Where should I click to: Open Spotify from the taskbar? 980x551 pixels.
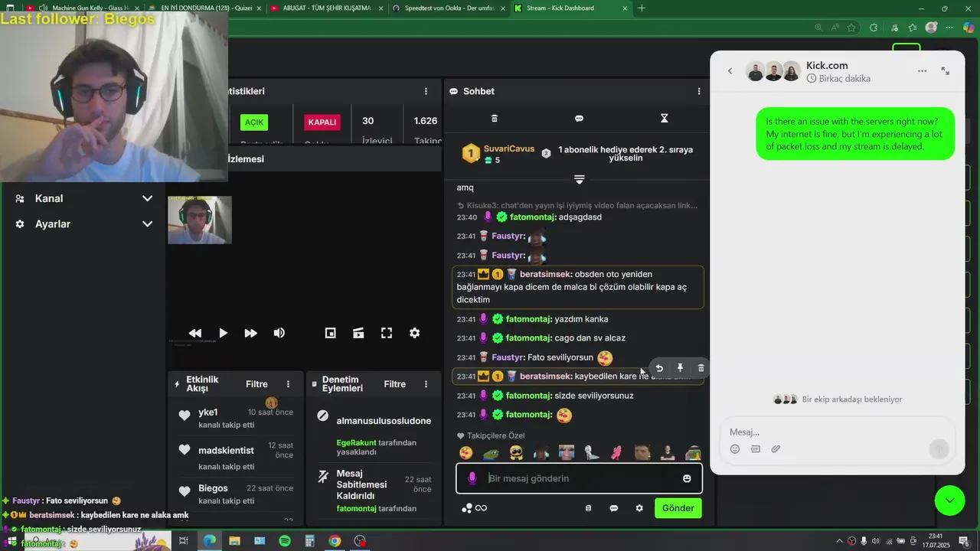point(285,541)
